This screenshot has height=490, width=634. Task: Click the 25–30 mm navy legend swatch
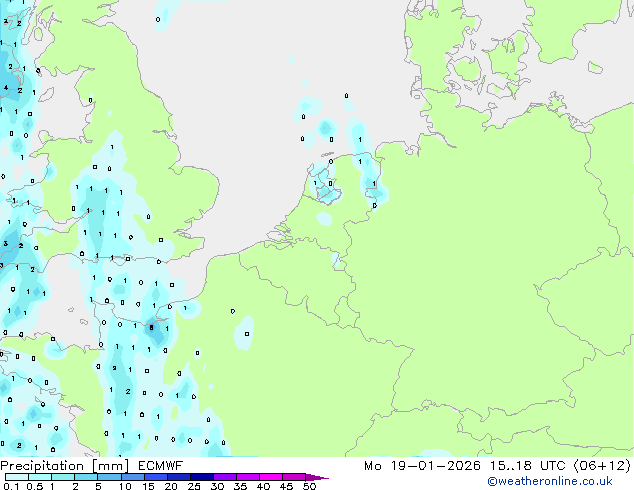[201, 477]
